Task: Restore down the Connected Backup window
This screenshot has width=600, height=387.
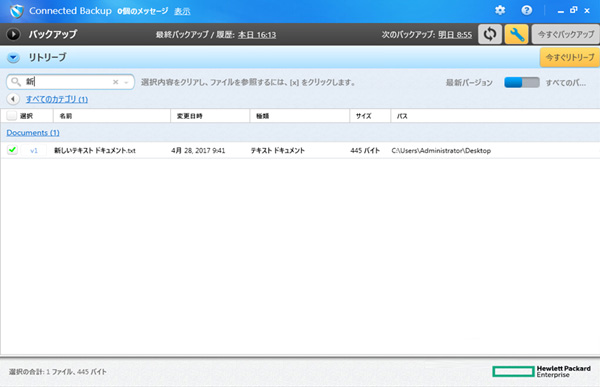Action: point(573,10)
